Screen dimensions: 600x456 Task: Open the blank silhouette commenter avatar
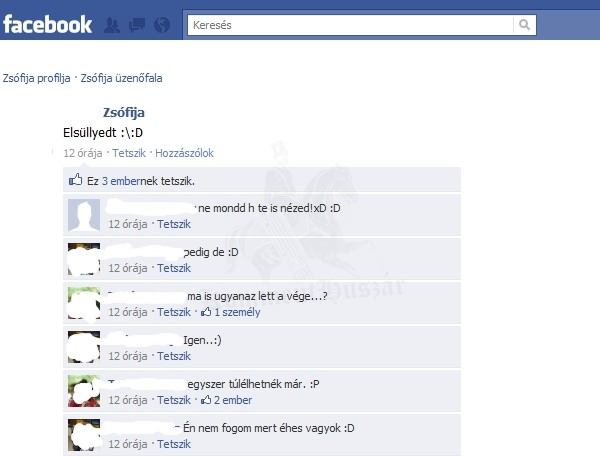(x=84, y=215)
